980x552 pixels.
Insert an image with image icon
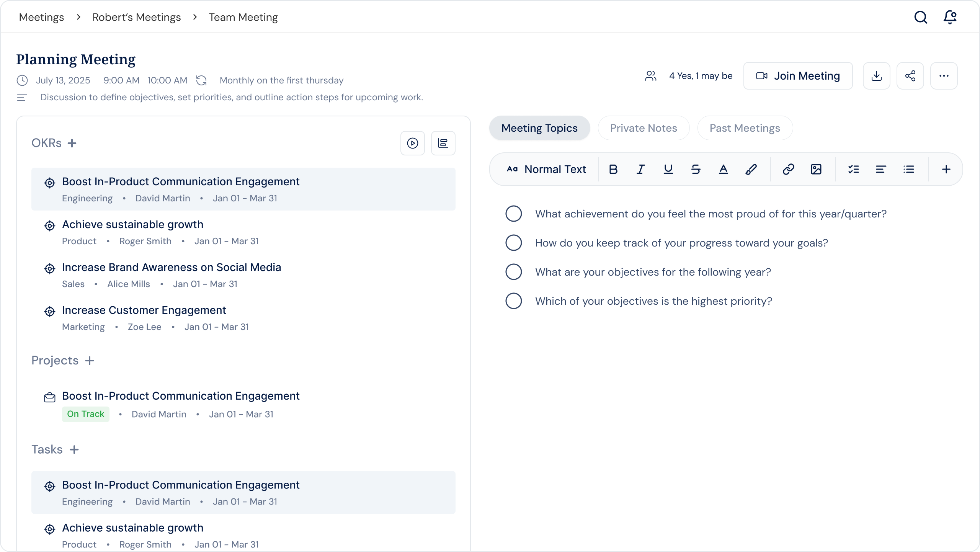[816, 169]
